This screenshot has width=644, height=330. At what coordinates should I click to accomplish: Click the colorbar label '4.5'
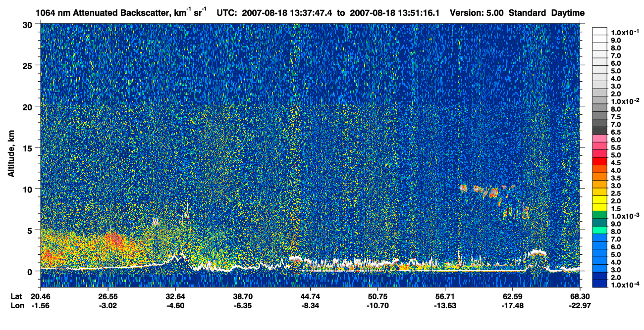coord(615,162)
